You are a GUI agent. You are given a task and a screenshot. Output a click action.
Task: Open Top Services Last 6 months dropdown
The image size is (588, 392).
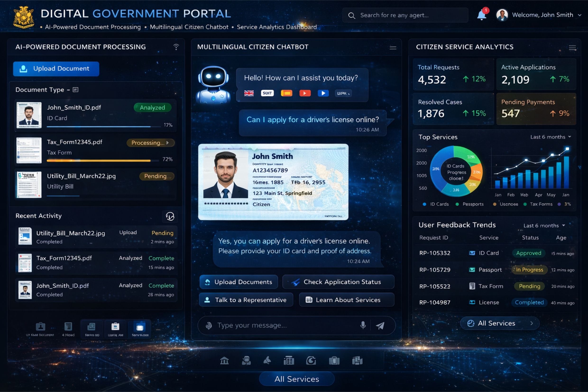coord(551,137)
